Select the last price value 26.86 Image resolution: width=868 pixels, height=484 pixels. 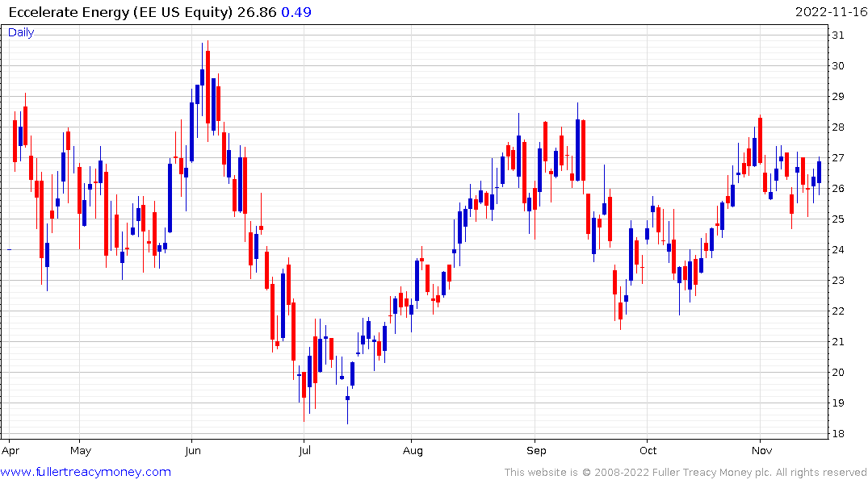(x=257, y=12)
